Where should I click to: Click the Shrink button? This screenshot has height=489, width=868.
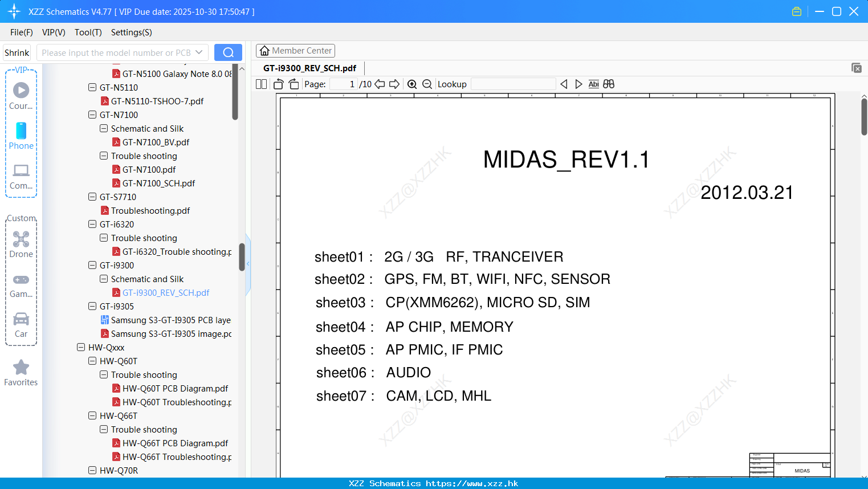pos(17,52)
